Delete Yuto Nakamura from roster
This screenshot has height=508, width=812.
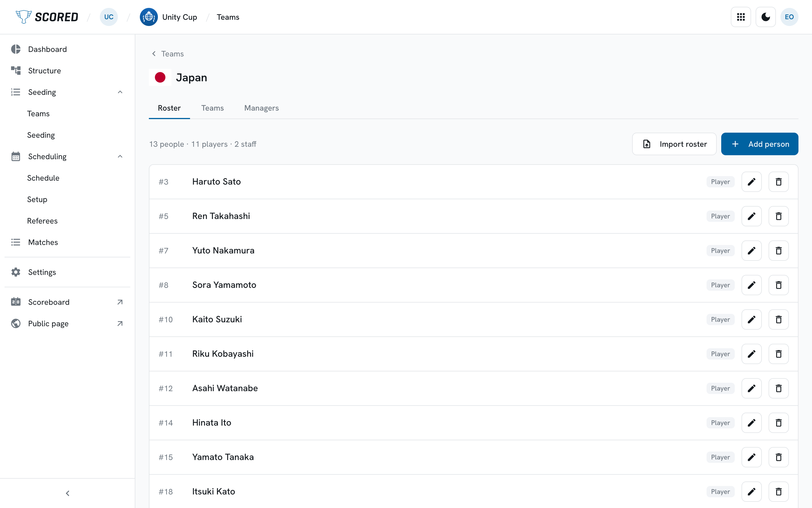click(x=778, y=251)
